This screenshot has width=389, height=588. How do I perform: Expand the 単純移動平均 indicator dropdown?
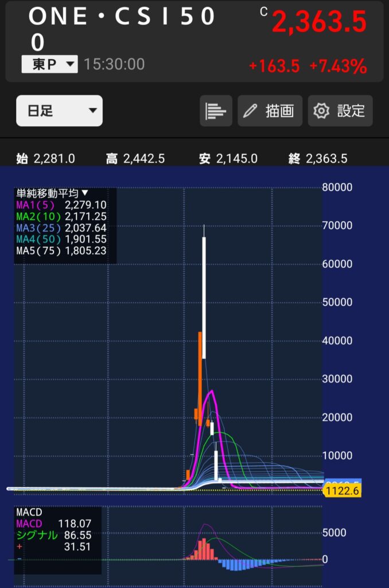(x=52, y=194)
